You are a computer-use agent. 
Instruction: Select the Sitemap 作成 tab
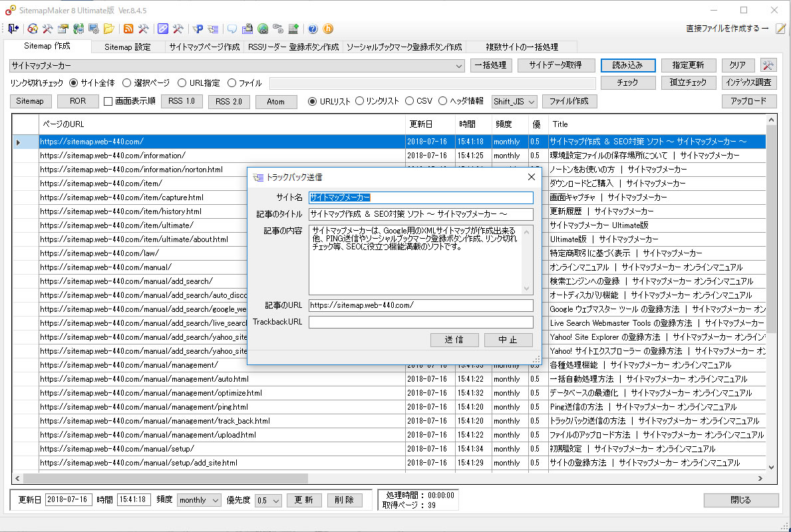coord(47,46)
